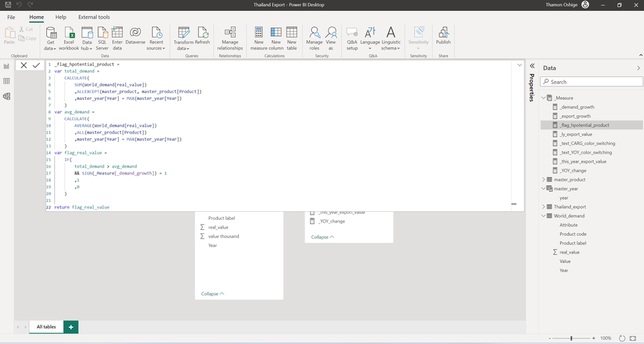Screen dimensions: 644x344
Task: Open Manage relationships dialog
Action: pos(230,39)
